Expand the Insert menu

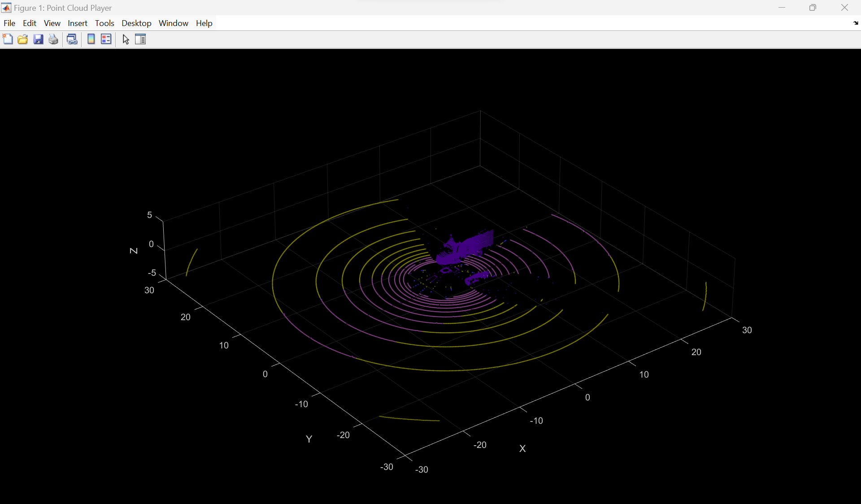tap(78, 23)
